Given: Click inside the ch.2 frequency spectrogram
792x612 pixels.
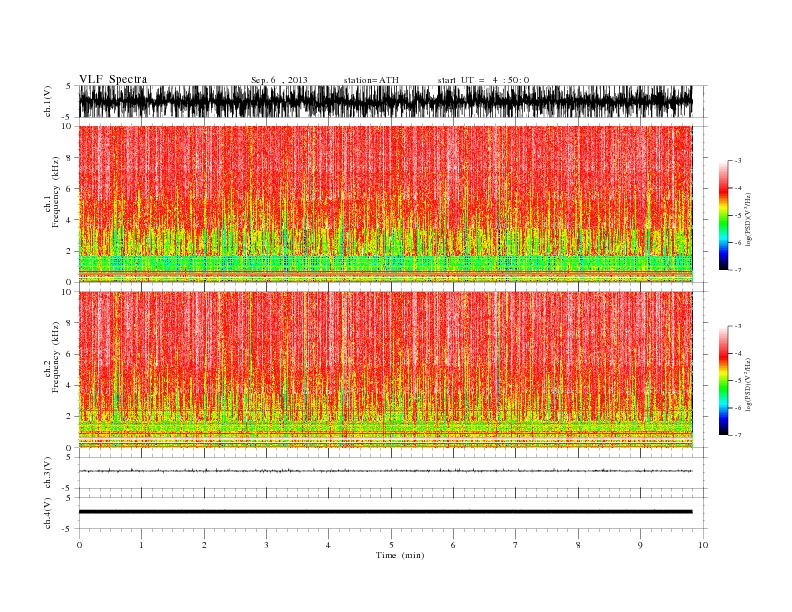Looking at the screenshot, I should 385,370.
